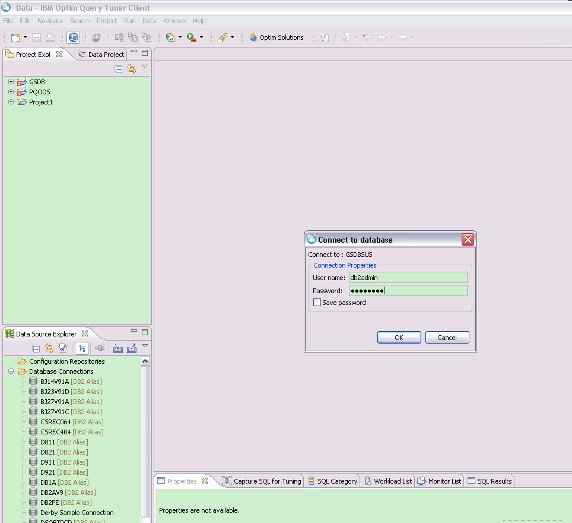Open the Run icon dropdown arrow

point(180,37)
